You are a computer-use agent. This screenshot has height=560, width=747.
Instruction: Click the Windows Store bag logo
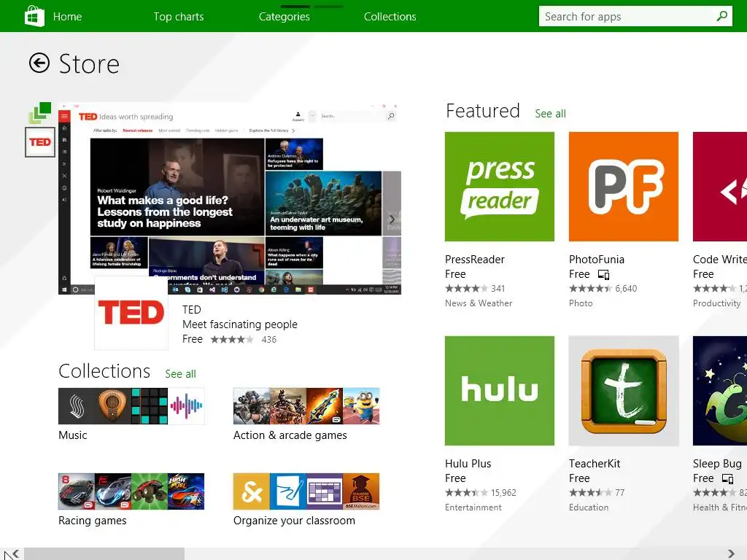(x=34, y=16)
